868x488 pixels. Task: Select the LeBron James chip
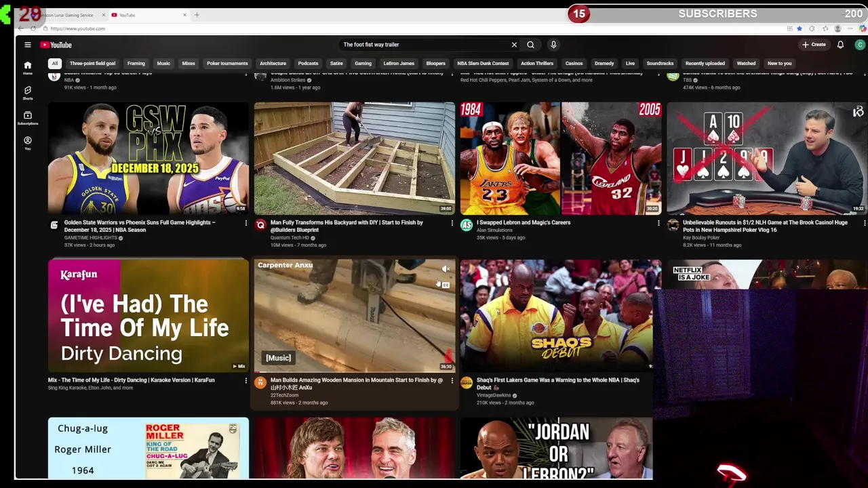[399, 64]
